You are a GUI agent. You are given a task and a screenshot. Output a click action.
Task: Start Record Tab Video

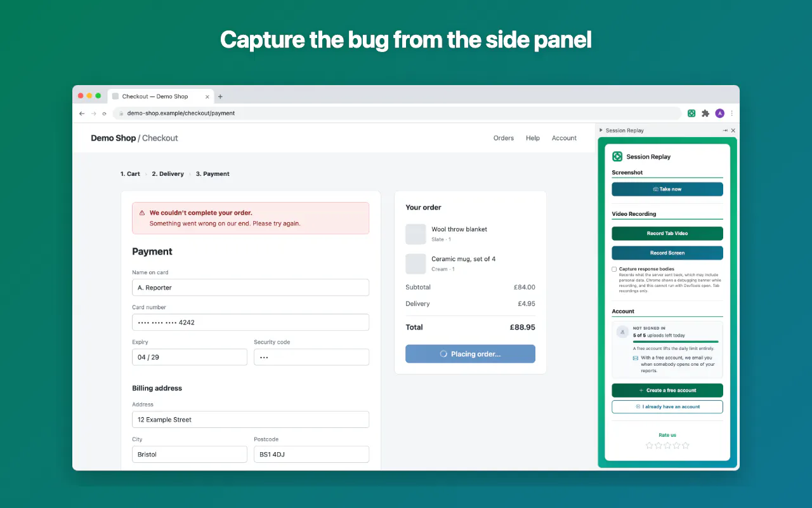667,233
